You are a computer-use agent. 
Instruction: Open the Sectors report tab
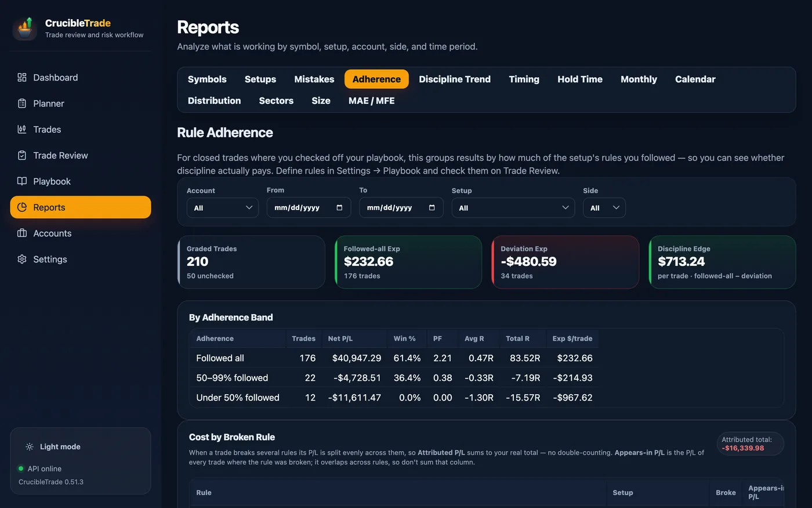276,100
